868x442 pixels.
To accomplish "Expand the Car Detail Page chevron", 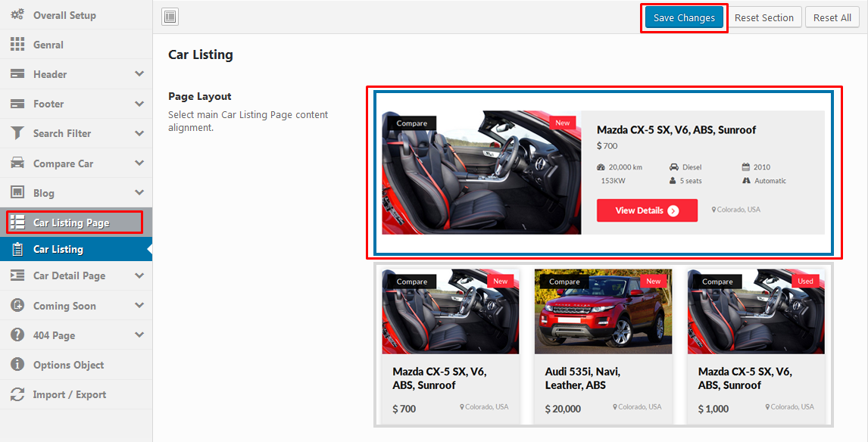I will point(139,275).
